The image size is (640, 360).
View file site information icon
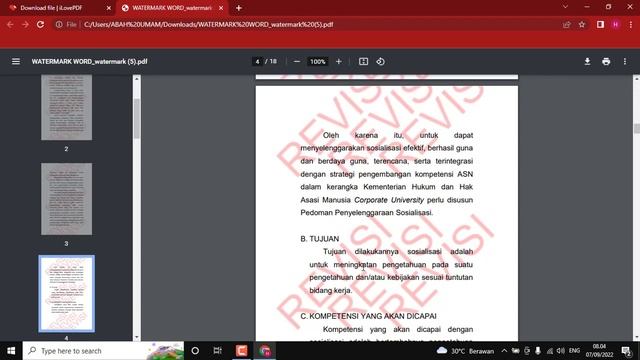59,24
